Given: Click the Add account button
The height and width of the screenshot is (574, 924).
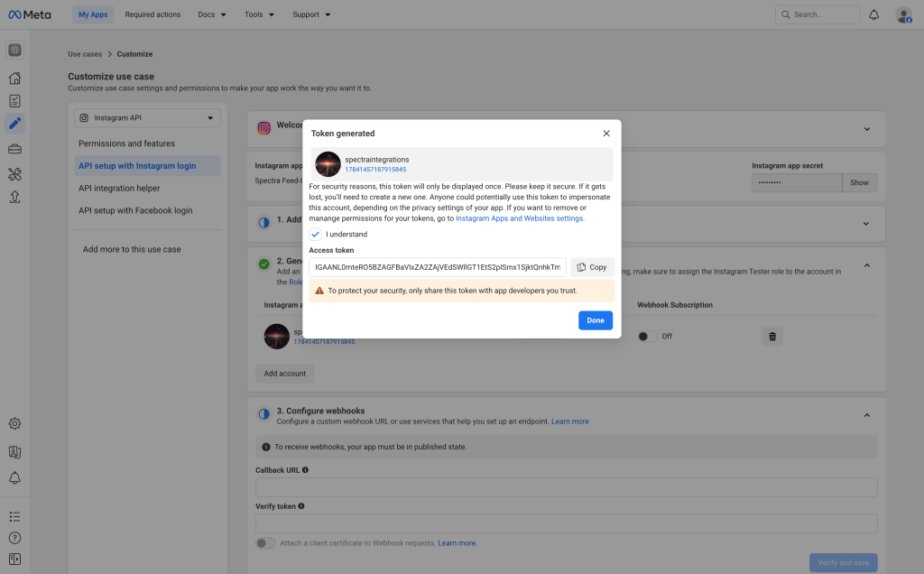Looking at the screenshot, I should click(x=284, y=374).
